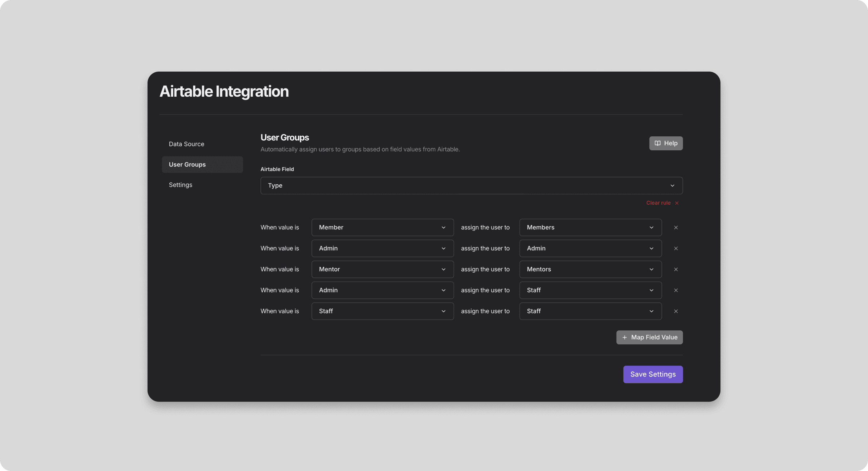
Task: Select the User Groups sidebar item
Action: click(202, 165)
